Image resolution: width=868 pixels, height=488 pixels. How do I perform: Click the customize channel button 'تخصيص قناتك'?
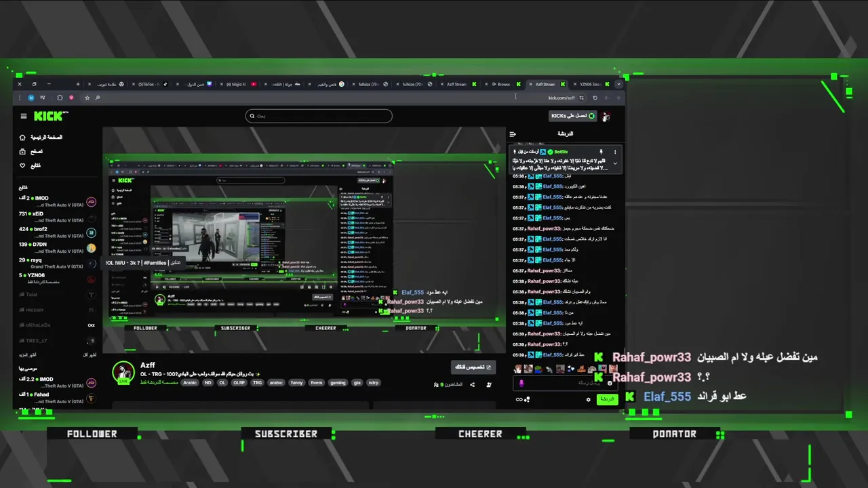click(x=473, y=367)
